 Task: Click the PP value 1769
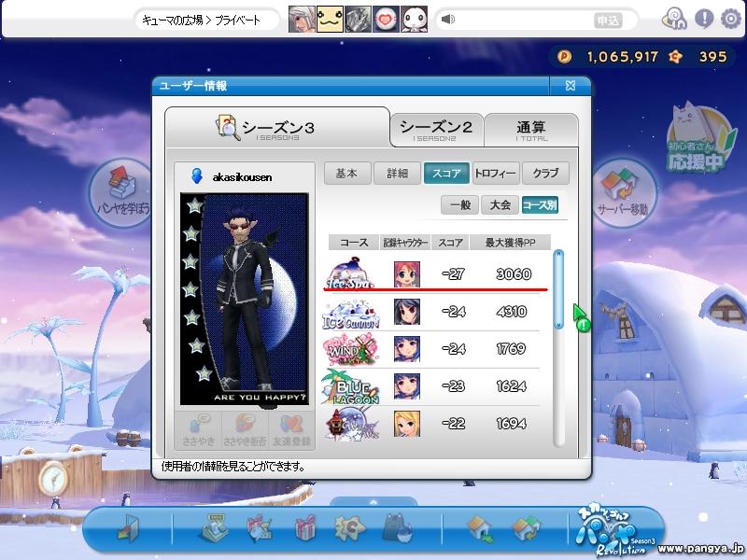511,349
